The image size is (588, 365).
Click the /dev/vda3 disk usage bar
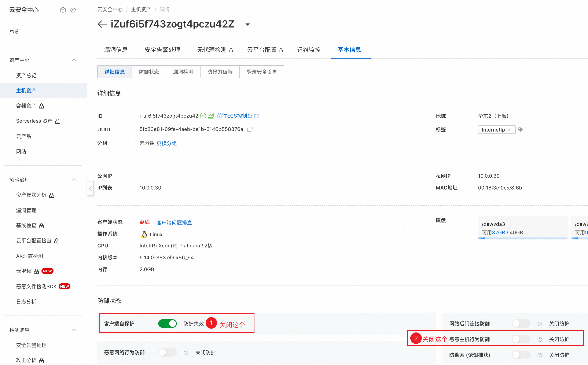tap(522, 238)
